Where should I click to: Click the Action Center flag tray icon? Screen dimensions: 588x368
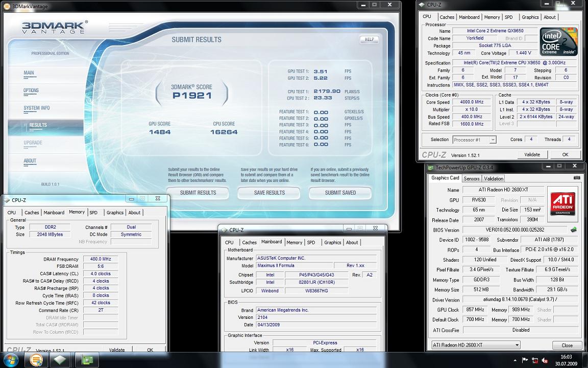(525, 360)
